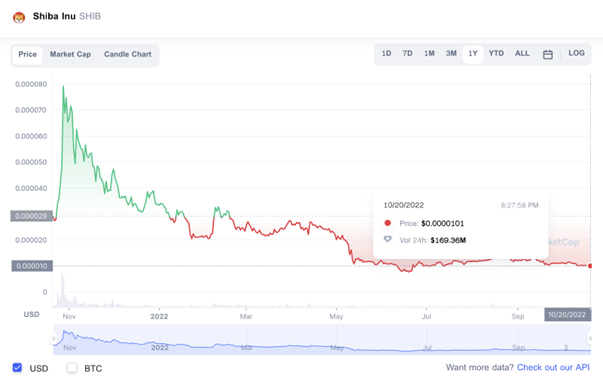Toggle LOG scale for the chart
The width and height of the screenshot is (603, 389).
point(576,53)
